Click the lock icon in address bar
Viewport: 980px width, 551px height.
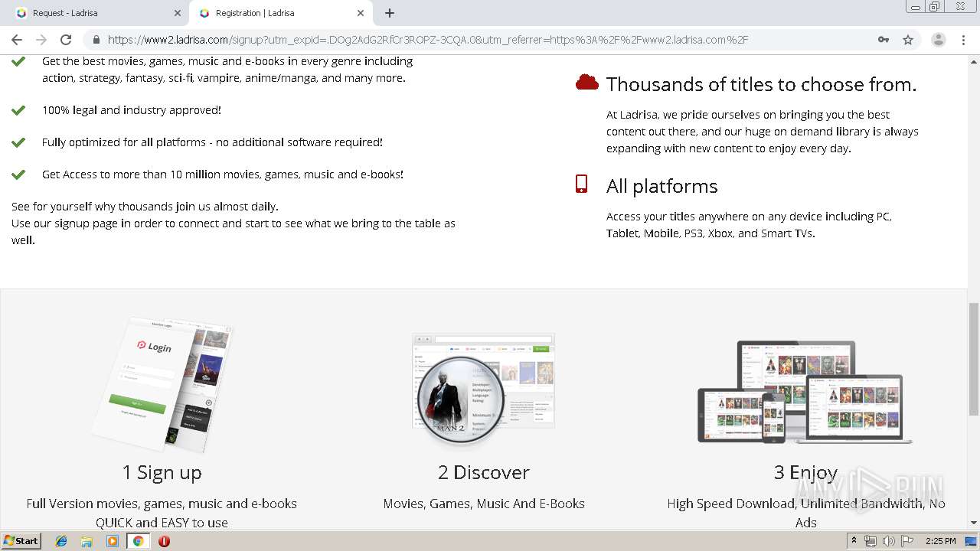[96, 40]
